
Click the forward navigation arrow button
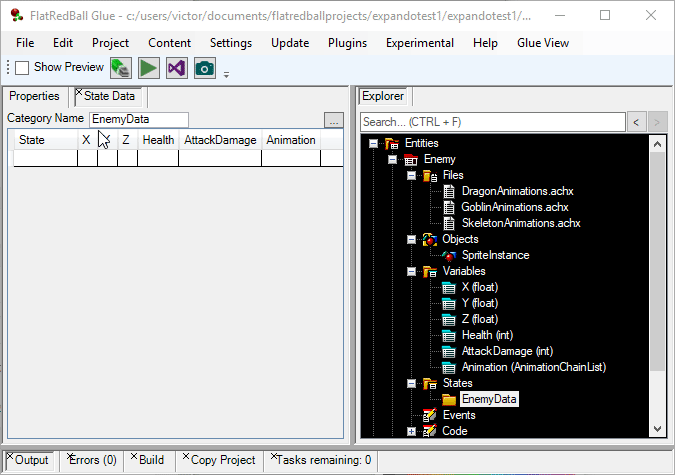657,122
